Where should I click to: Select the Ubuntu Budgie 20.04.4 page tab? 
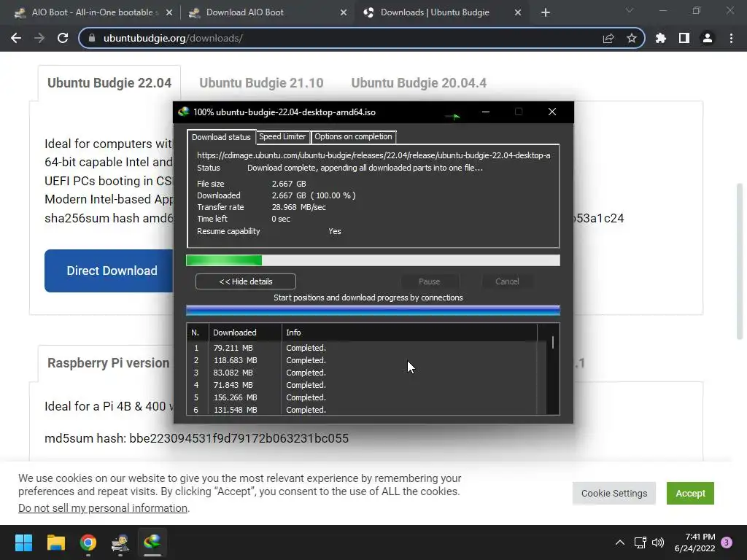419,83
